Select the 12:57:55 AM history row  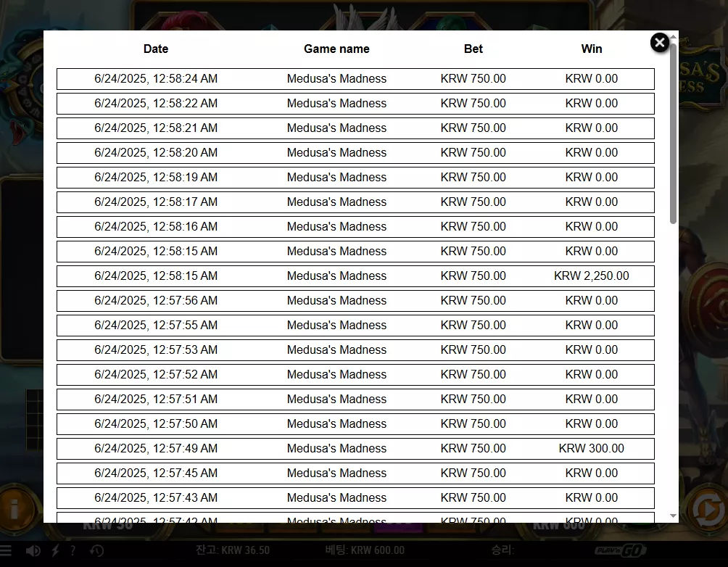click(x=355, y=325)
